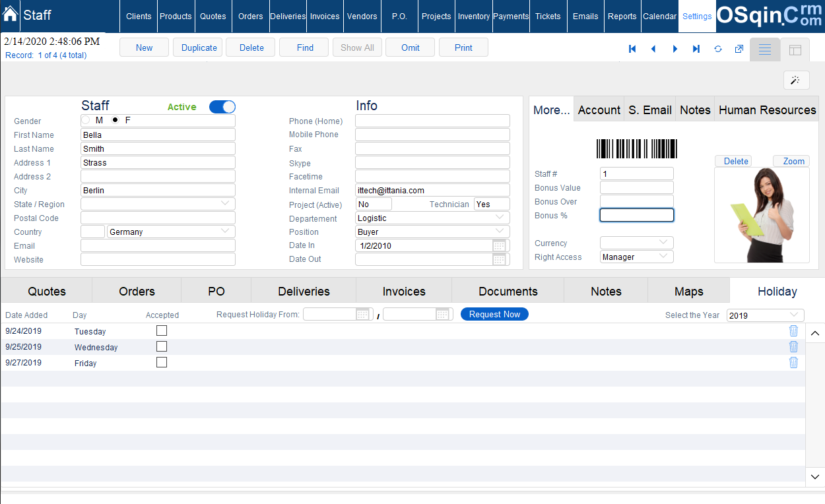Click the Mobile Phone field
This screenshot has width=825, height=504.
pyautogui.click(x=432, y=134)
